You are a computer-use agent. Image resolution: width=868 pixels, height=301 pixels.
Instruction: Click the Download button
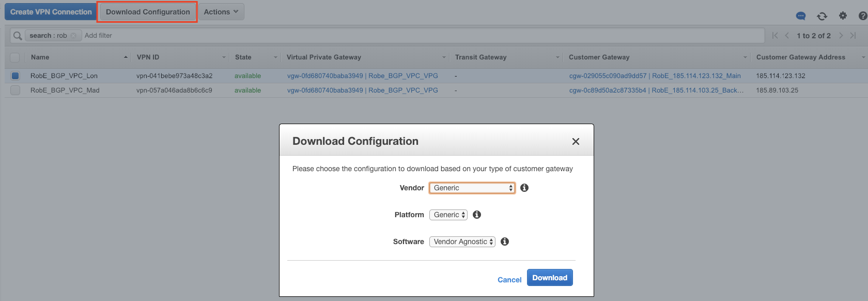click(549, 278)
